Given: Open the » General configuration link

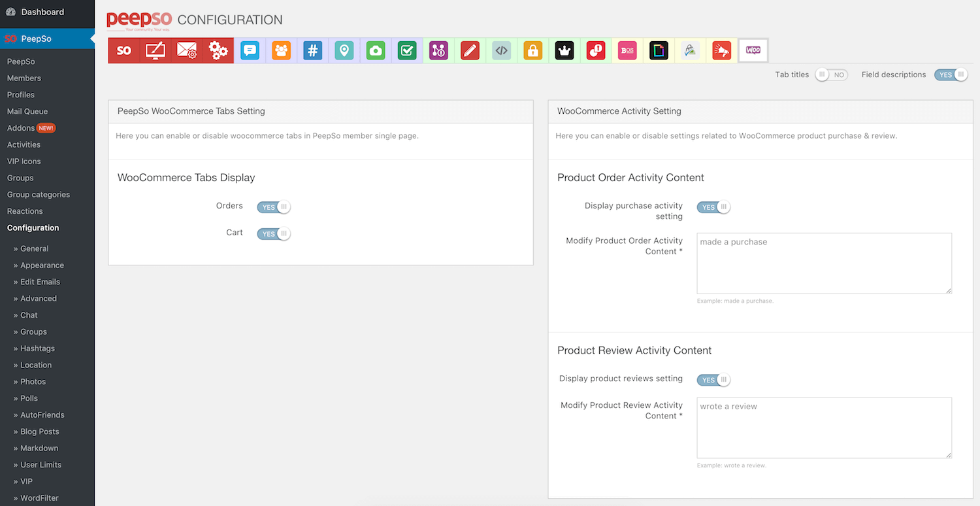Looking at the screenshot, I should pyautogui.click(x=31, y=248).
